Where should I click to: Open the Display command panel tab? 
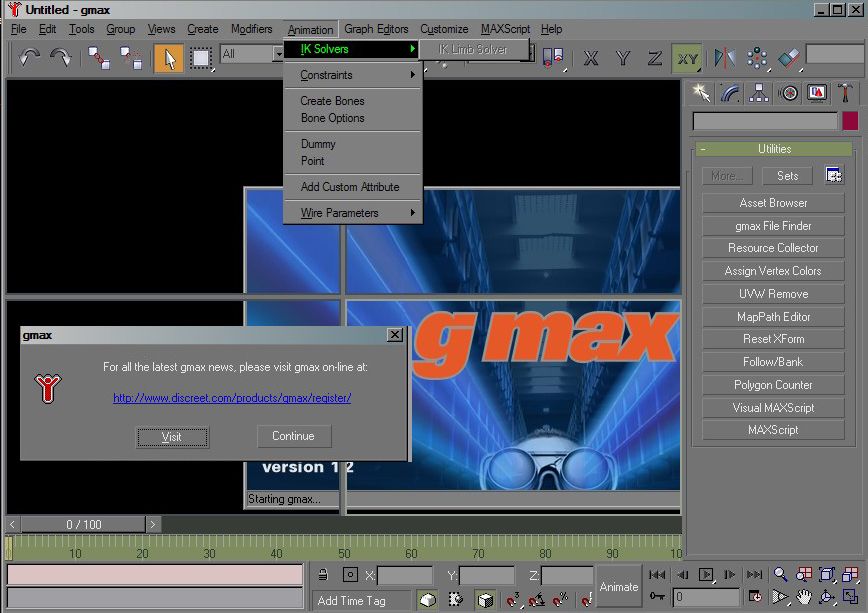[817, 93]
